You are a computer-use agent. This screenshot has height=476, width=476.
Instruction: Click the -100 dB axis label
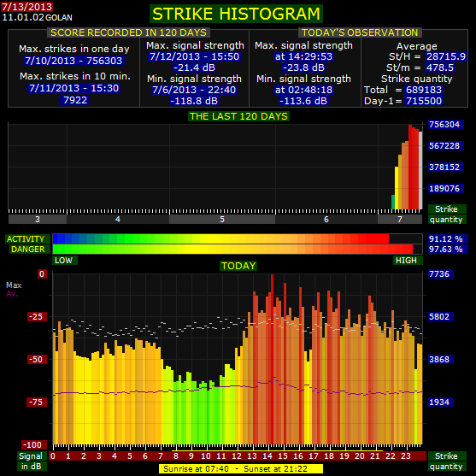pyautogui.click(x=34, y=445)
